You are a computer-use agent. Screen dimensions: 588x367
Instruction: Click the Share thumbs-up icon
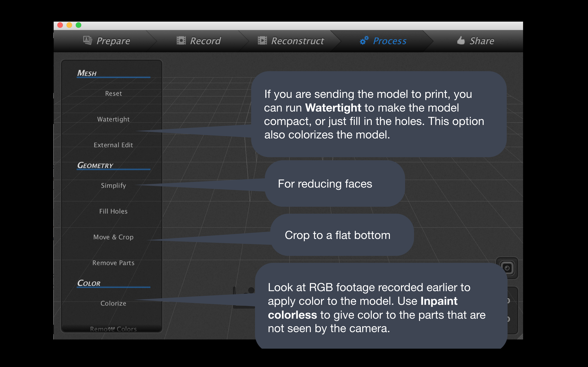461,41
